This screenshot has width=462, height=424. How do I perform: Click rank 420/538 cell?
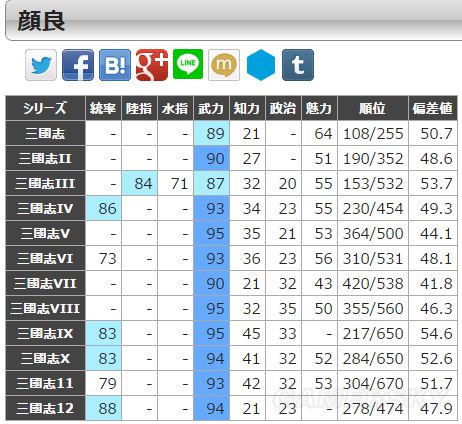373,283
